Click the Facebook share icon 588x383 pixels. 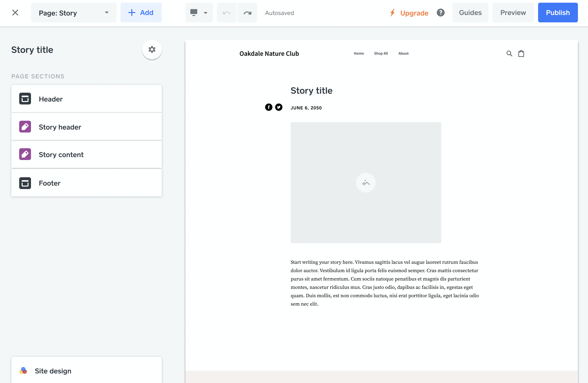pos(269,107)
